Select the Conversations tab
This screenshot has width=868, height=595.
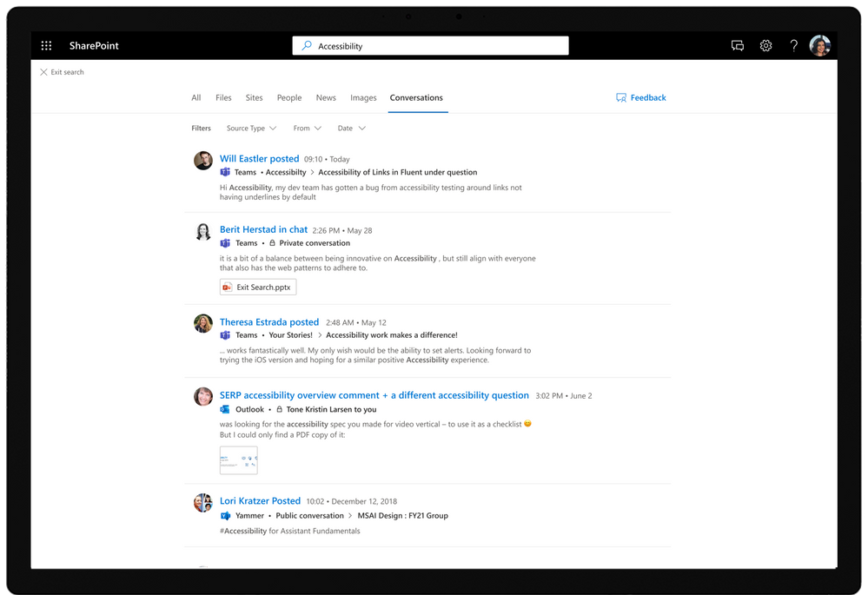coord(416,98)
